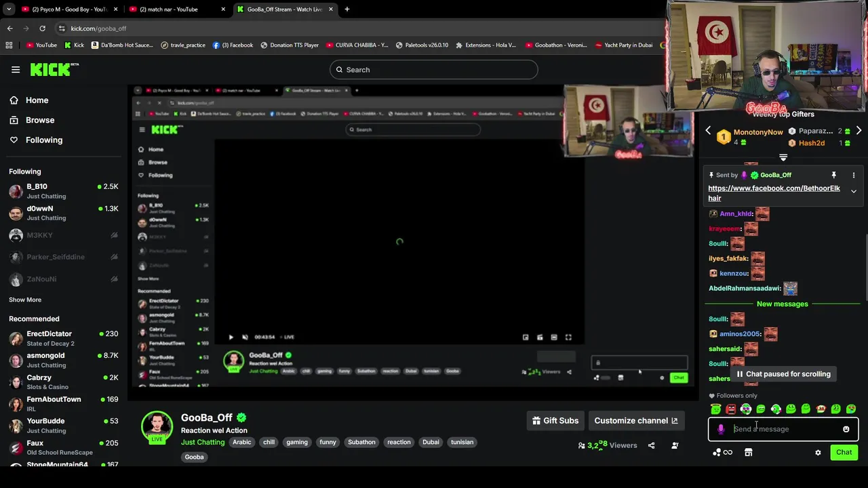Click the verified checkmark next to GooBa_Off
Viewport: 868px width, 488px height.
(241, 418)
